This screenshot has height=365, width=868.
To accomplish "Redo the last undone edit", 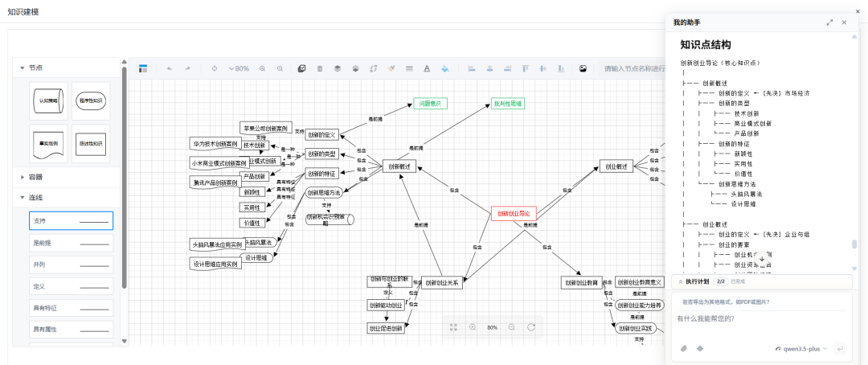I will 187,68.
